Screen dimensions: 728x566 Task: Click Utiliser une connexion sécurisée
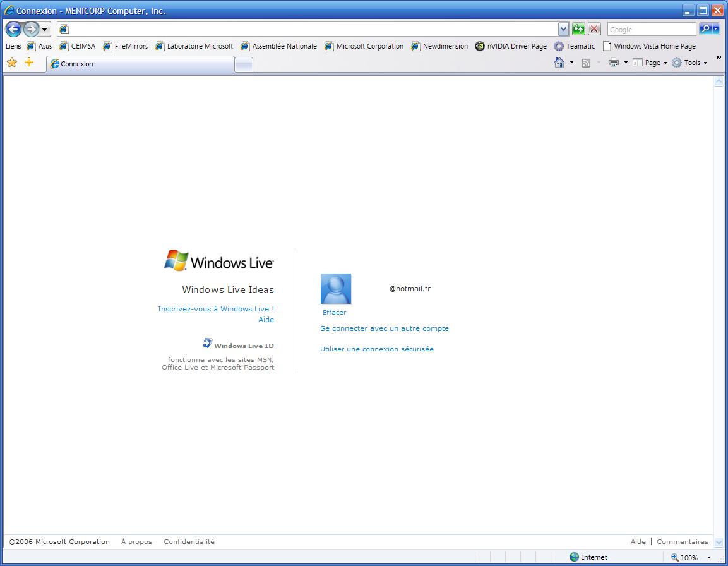(x=377, y=349)
